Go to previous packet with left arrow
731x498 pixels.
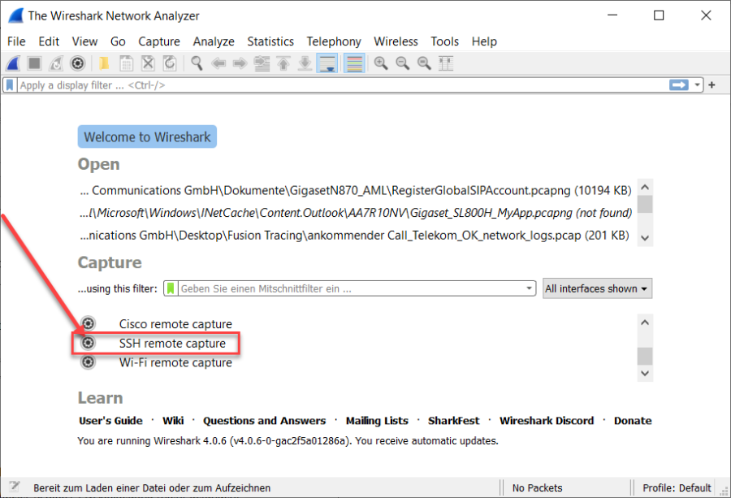point(218,63)
